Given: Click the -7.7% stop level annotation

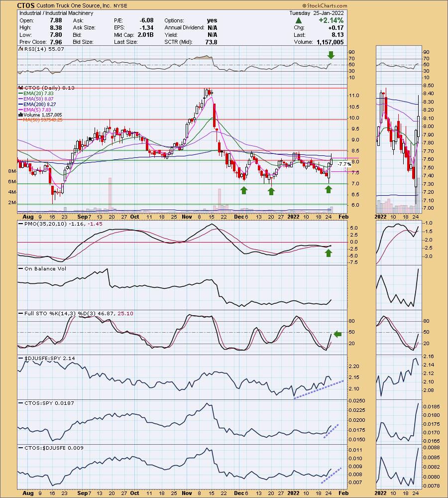Looking at the screenshot, I should tap(343, 164).
